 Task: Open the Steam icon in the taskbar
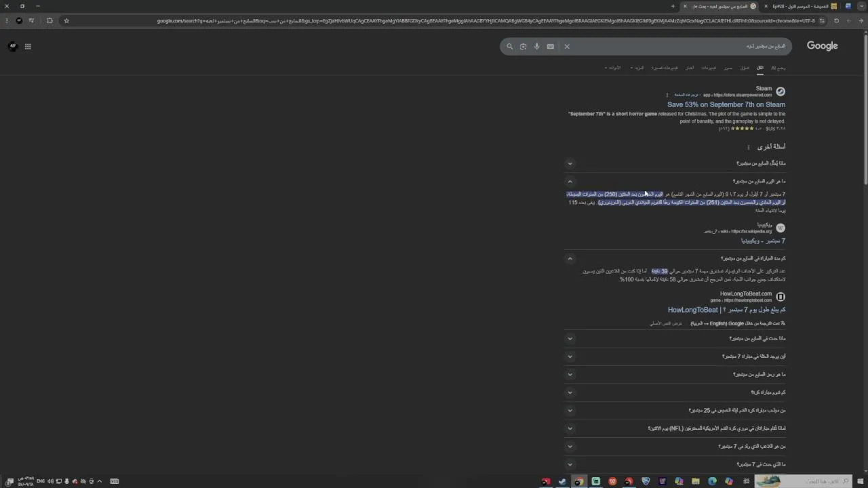click(x=562, y=481)
